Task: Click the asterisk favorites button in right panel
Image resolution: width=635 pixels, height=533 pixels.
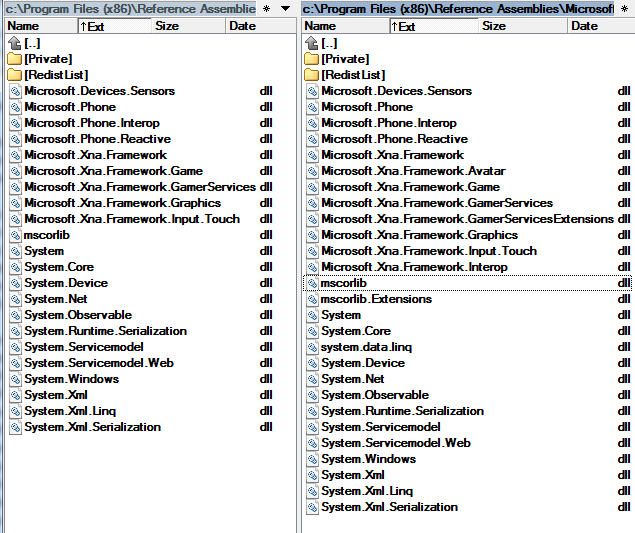Action: coord(624,9)
